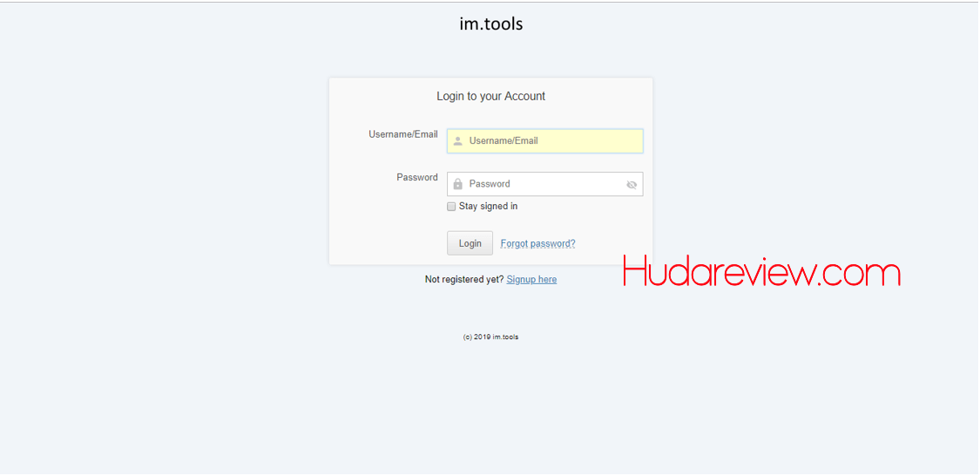
Task: Toggle password visibility with the eye icon
Action: [632, 185]
